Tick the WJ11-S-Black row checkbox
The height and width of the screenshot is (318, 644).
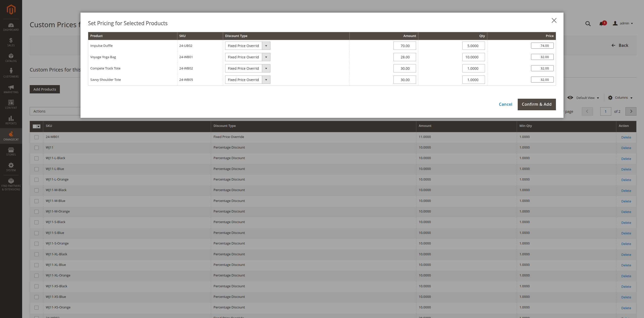click(36, 222)
